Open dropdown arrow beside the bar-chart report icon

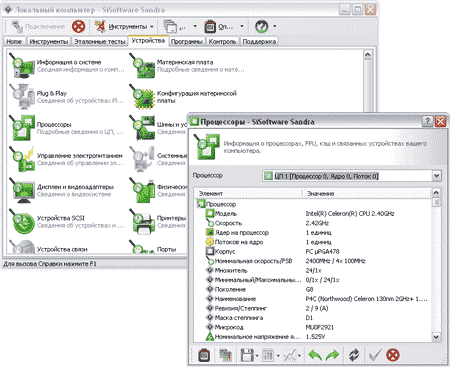(278, 356)
